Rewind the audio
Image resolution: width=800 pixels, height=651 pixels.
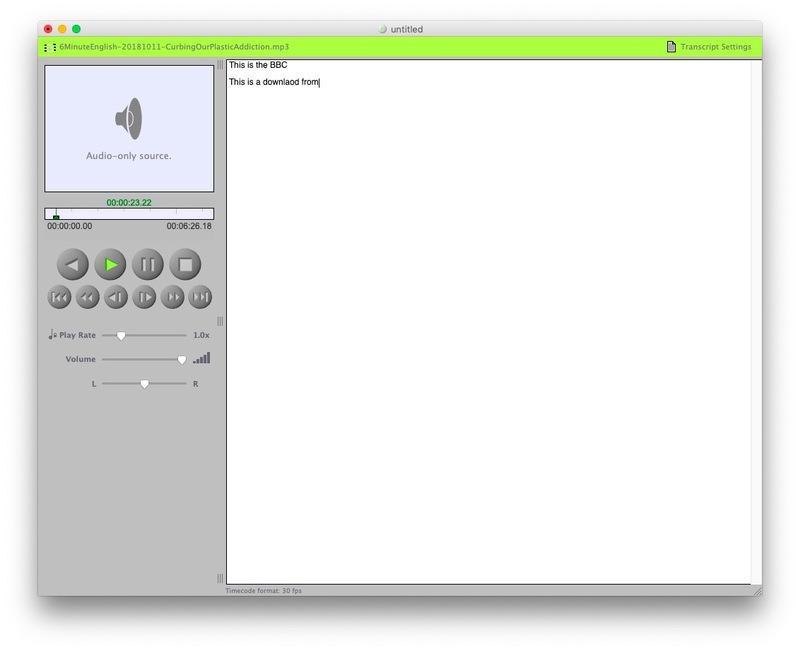(88, 297)
